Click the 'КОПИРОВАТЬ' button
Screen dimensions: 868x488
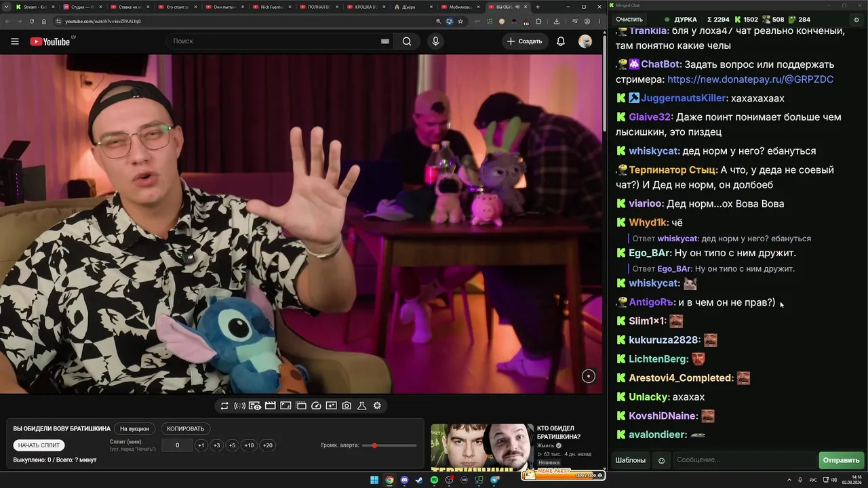(185, 429)
